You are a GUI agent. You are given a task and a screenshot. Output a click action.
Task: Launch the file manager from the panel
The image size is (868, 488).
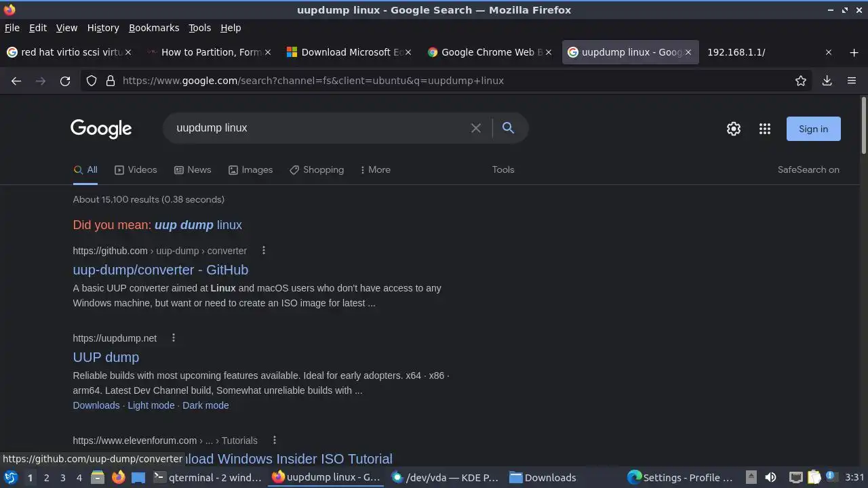98,477
